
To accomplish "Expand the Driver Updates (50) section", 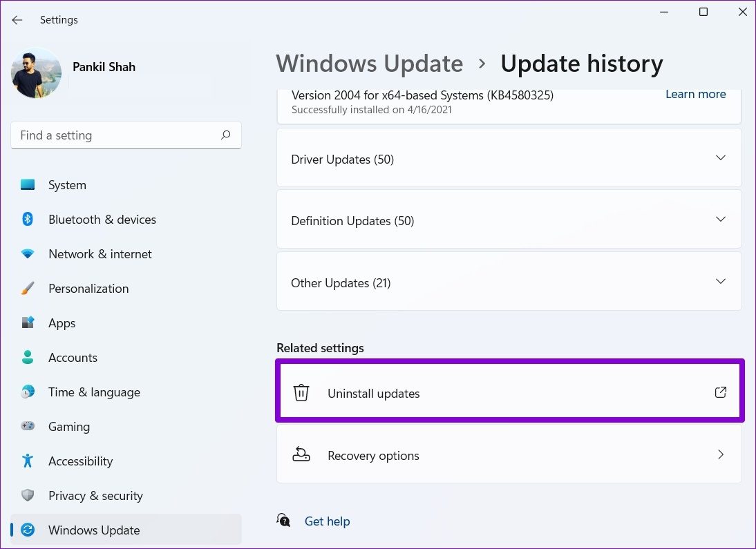I will point(720,158).
